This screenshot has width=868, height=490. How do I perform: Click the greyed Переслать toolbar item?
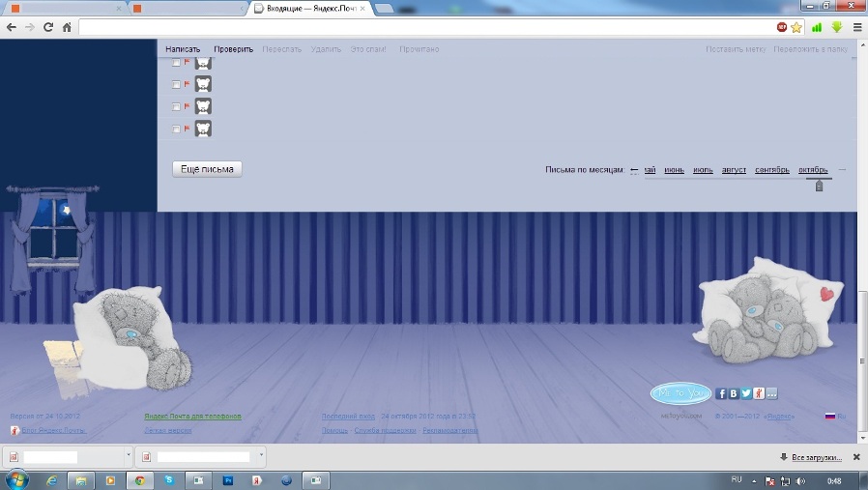[x=282, y=49]
